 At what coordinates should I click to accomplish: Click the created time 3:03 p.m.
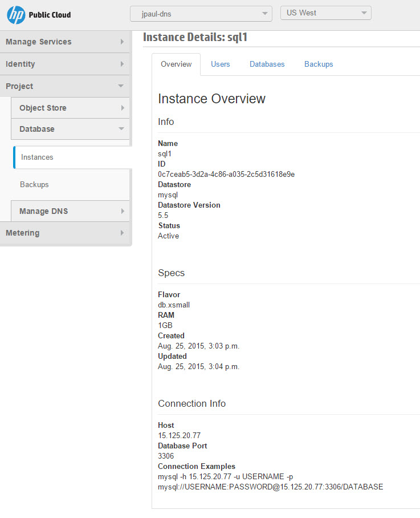(224, 346)
